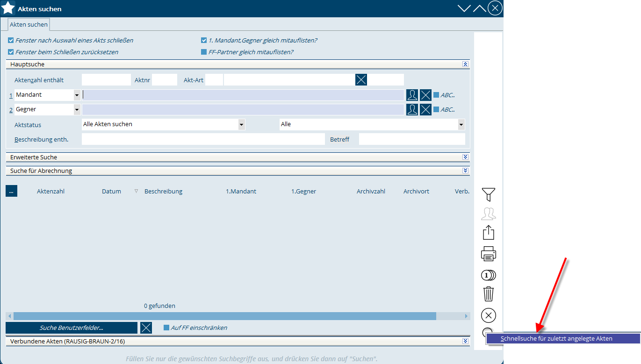Select the 'Akten suchen' tab
This screenshot has height=364, width=641.
pyautogui.click(x=29, y=24)
